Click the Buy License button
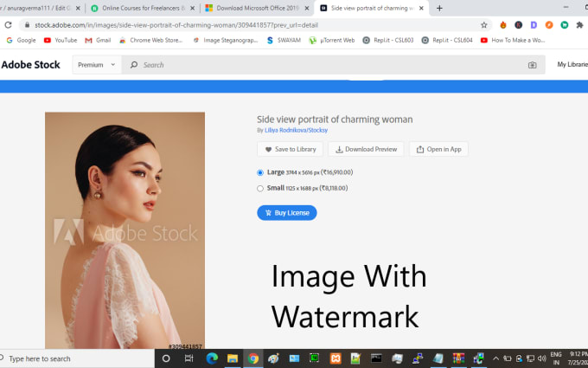Viewport: 588px width, 368px height. point(287,213)
